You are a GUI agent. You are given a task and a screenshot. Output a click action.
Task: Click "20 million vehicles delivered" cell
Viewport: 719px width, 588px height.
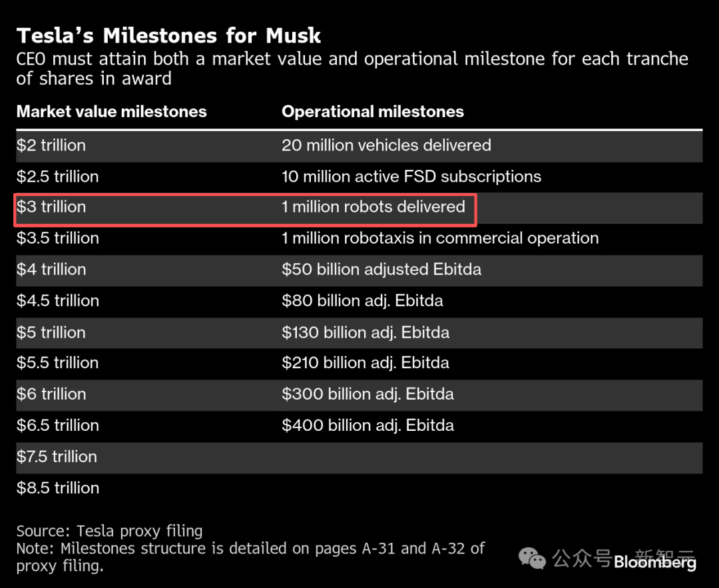(x=386, y=145)
